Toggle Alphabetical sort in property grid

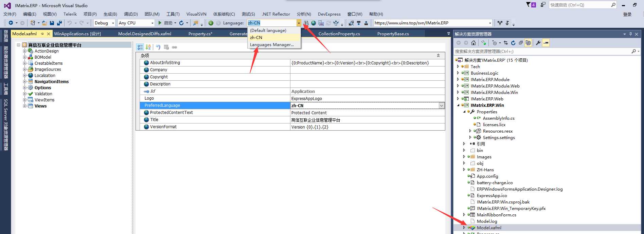click(148, 47)
